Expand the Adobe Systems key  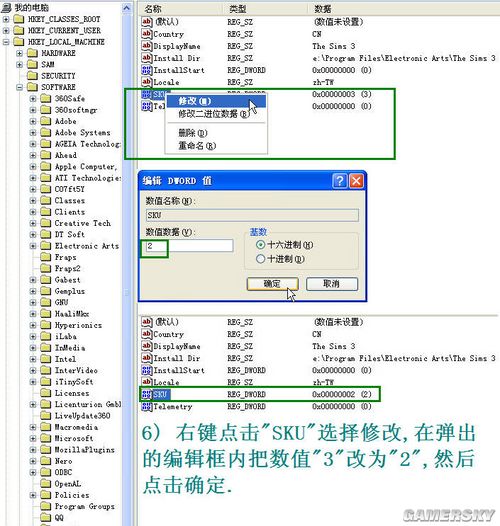33,133
